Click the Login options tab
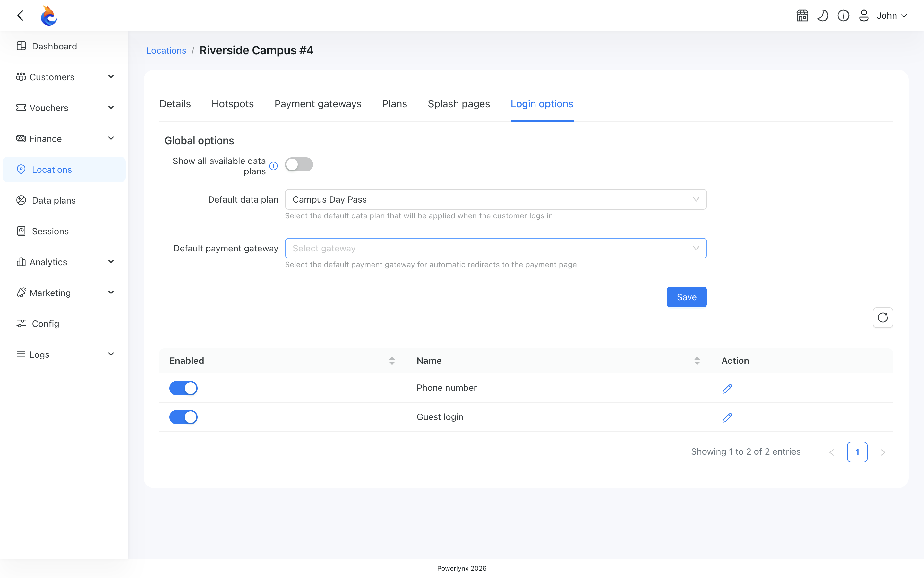Image resolution: width=924 pixels, height=578 pixels. point(542,104)
